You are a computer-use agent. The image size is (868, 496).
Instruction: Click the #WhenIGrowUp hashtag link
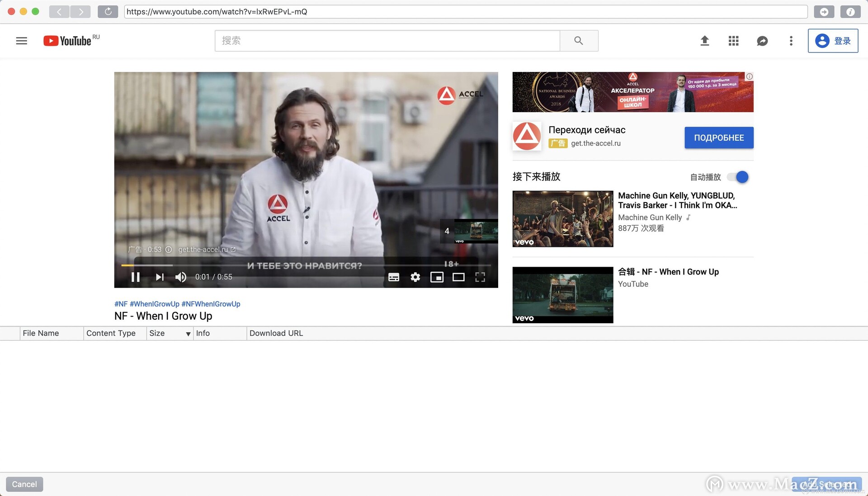click(x=154, y=304)
